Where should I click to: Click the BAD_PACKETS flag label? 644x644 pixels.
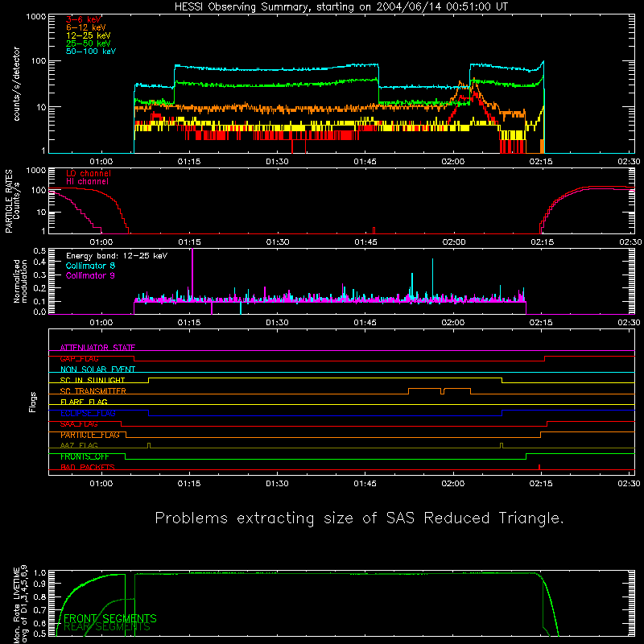click(x=88, y=467)
